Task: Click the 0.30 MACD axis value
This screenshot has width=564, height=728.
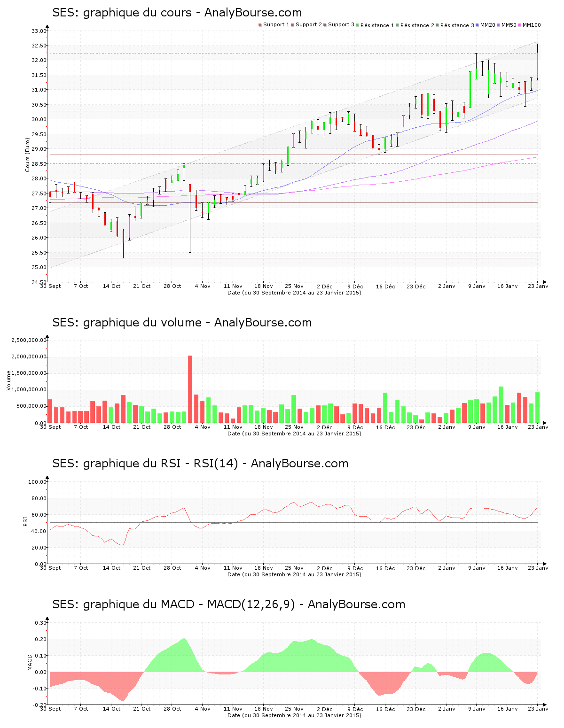Action: [41, 623]
